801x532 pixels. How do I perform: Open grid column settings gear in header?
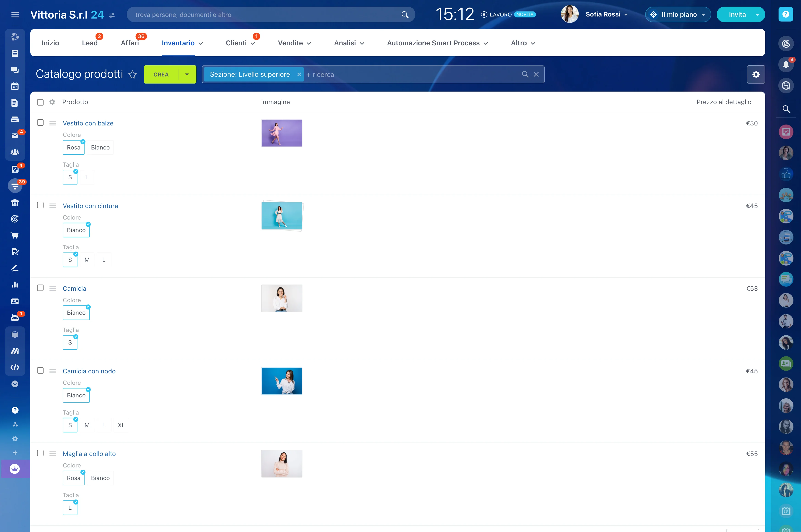tap(52, 102)
